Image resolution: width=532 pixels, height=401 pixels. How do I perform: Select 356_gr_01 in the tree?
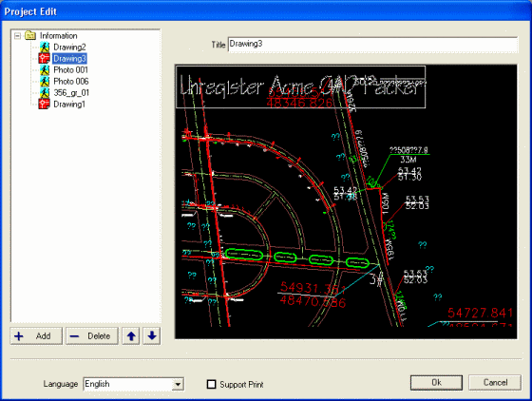71,92
